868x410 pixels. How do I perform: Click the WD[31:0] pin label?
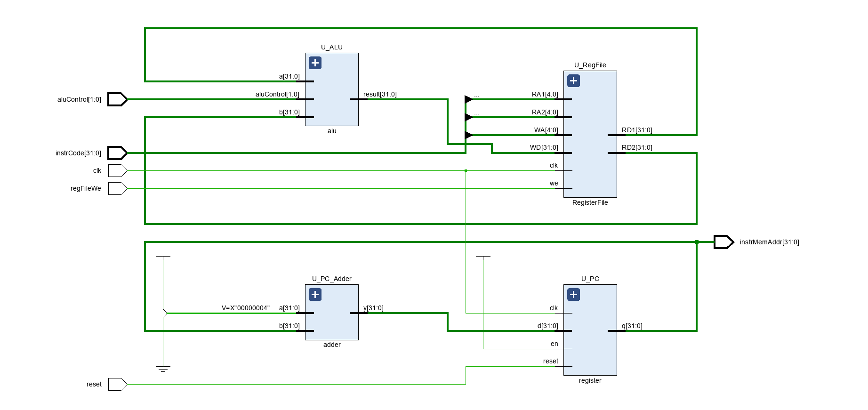pos(544,147)
